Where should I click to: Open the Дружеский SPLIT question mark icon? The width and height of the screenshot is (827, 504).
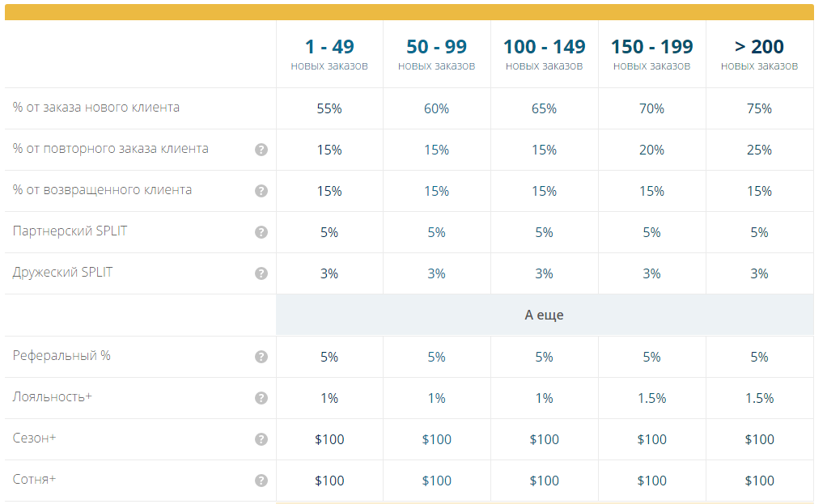click(261, 273)
